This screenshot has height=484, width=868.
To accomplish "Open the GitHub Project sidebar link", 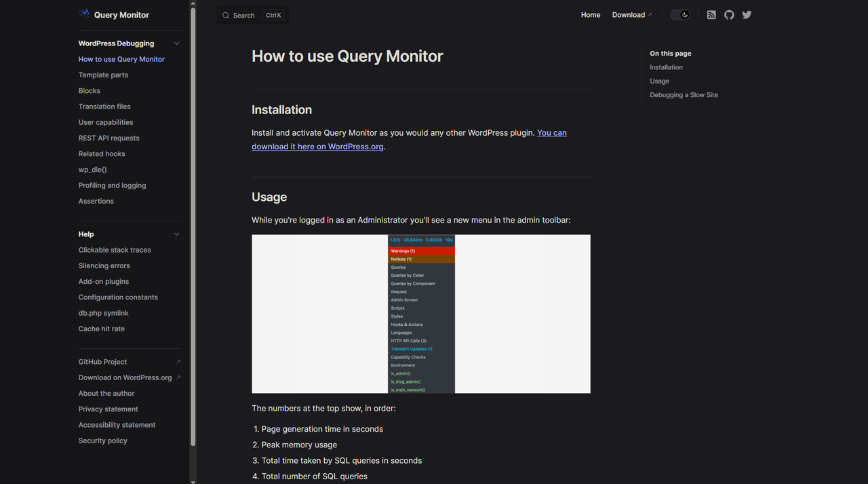I will (103, 362).
